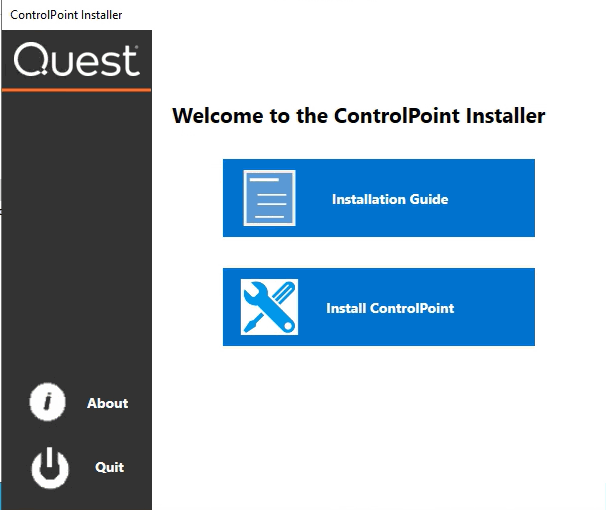Open the About text link
The height and width of the screenshot is (510, 606).
pos(107,404)
